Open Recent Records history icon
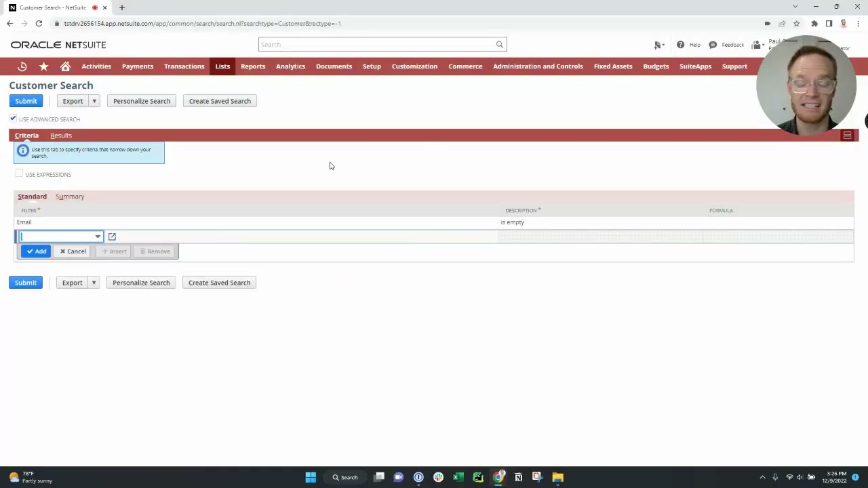This screenshot has height=488, width=868. pyautogui.click(x=22, y=66)
